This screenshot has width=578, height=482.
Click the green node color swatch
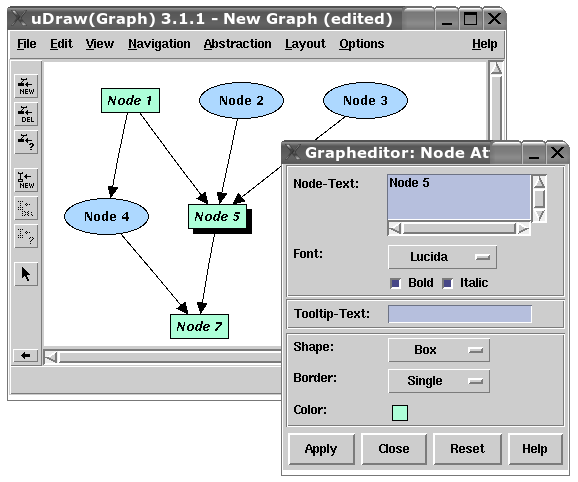click(x=400, y=413)
